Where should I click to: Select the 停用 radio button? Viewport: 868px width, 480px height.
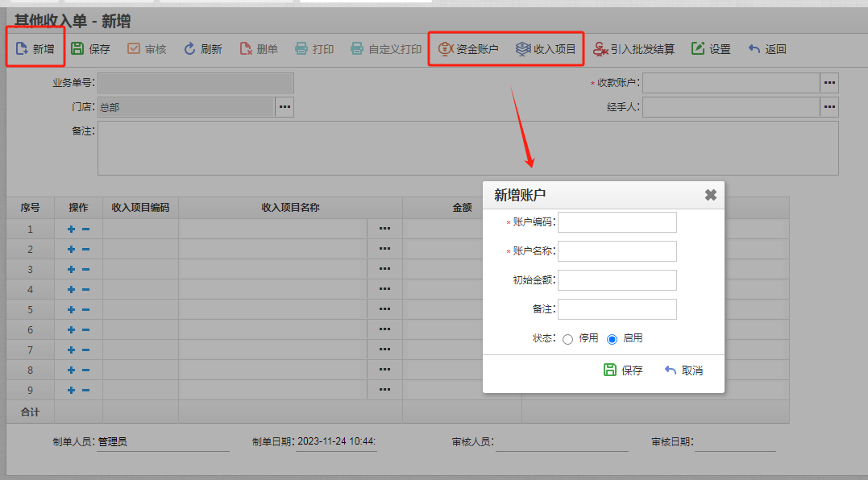(567, 339)
